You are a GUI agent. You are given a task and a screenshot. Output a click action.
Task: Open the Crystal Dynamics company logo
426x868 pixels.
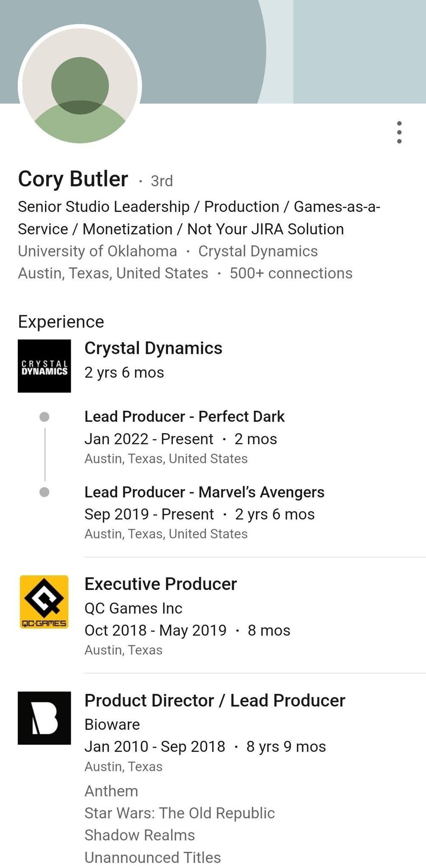44,366
